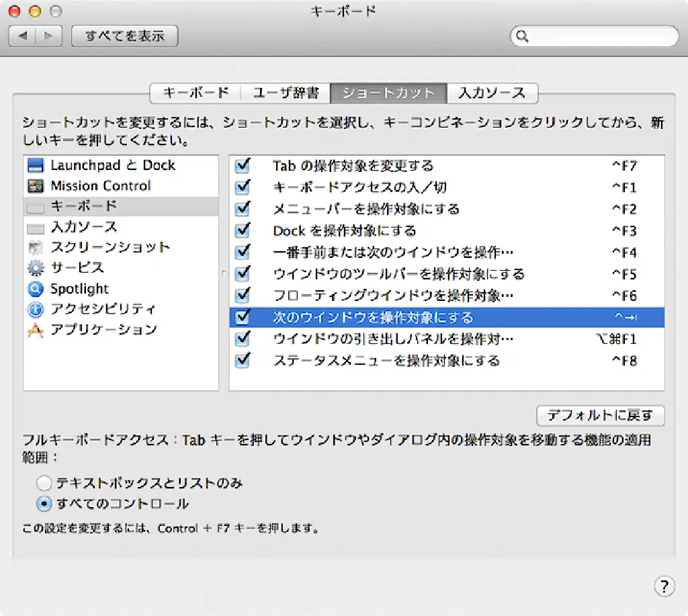Open the ユーザ辞書 tab

click(x=286, y=93)
